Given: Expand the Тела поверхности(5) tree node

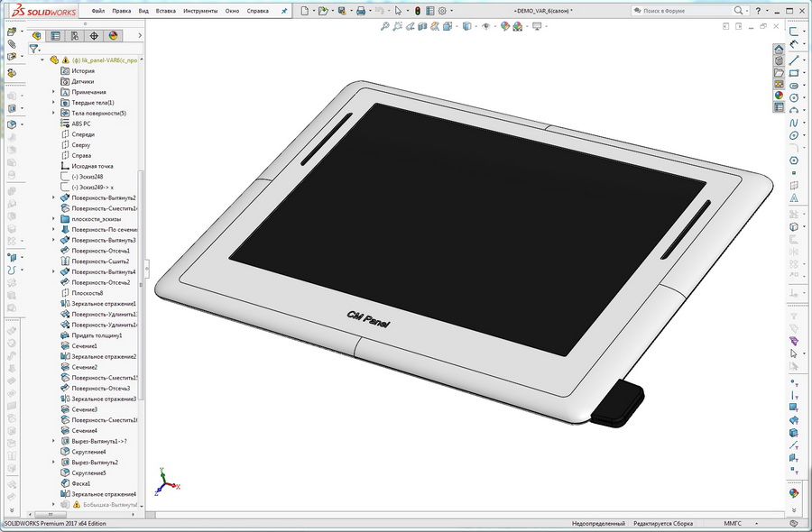Looking at the screenshot, I should pyautogui.click(x=54, y=113).
